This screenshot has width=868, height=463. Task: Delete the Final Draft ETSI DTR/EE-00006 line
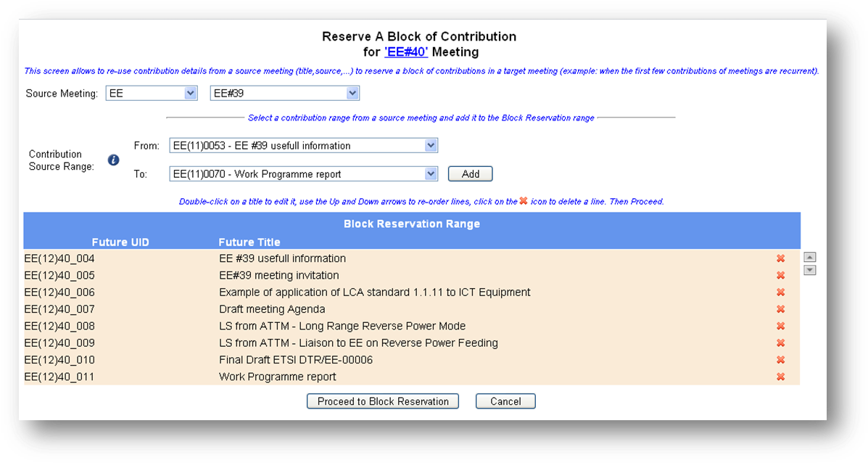tap(780, 360)
